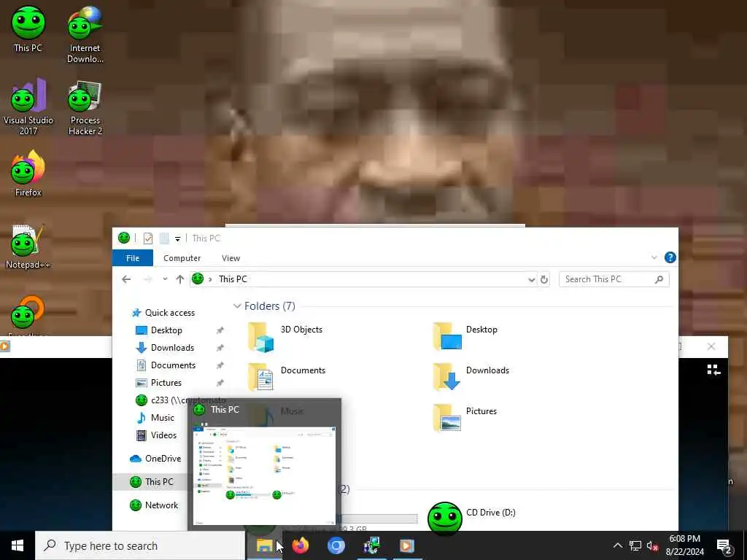Screen dimensions: 747x560
Task: Open the network tray icon
Action: [635, 545]
